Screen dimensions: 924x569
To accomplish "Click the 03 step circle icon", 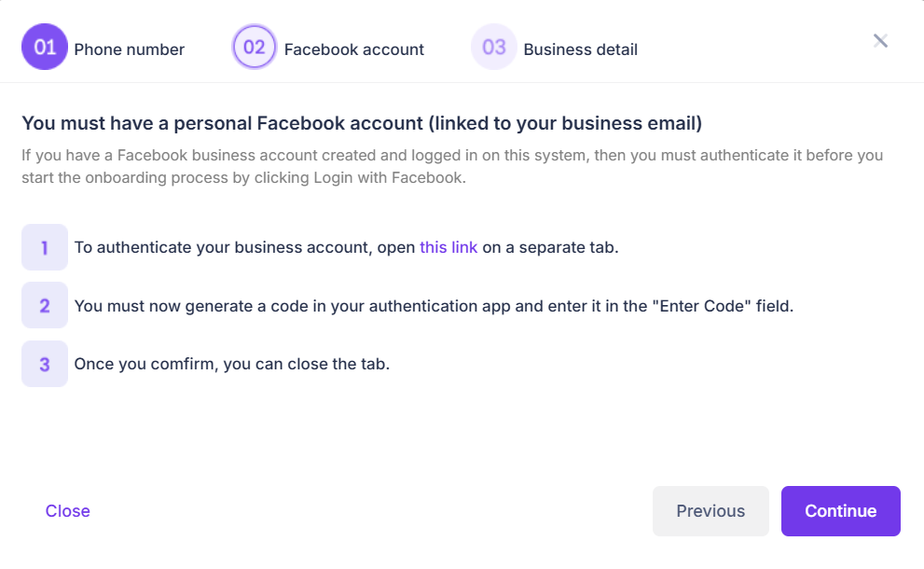I will pos(494,48).
